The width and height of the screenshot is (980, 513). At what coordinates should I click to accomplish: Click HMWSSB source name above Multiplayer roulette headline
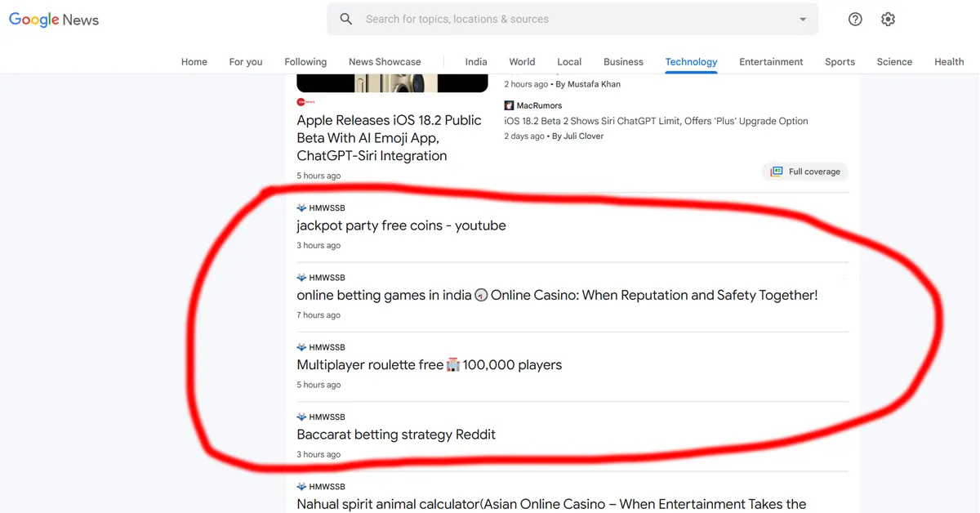point(327,347)
